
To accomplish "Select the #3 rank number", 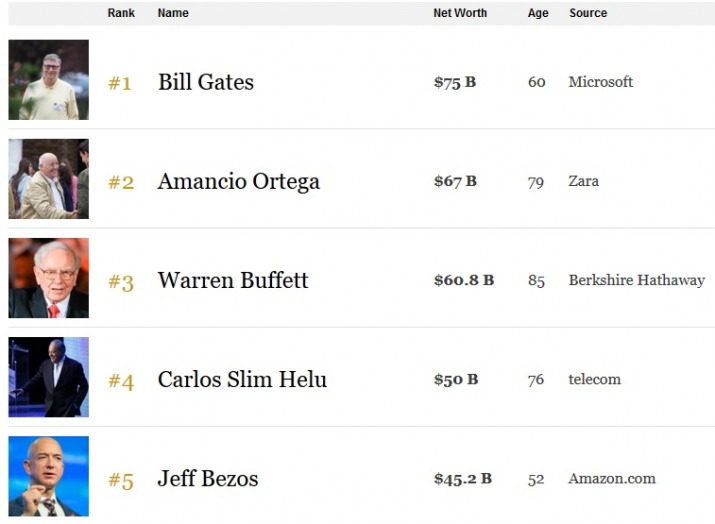I will (121, 282).
